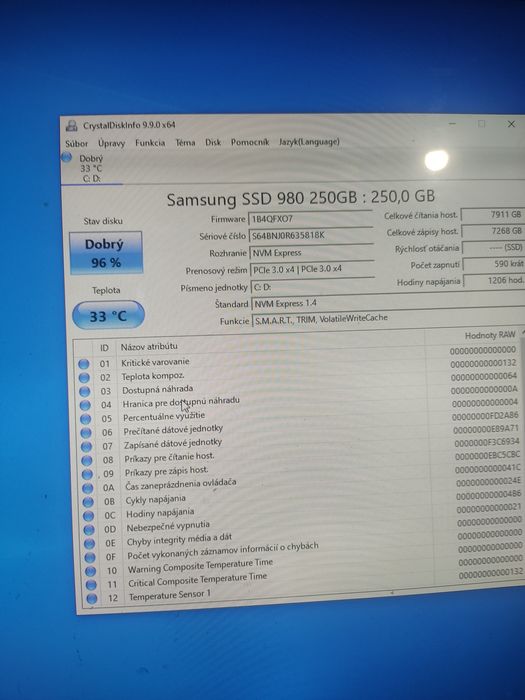Click the serial number field
The width and height of the screenshot is (525, 700).
click(311, 235)
